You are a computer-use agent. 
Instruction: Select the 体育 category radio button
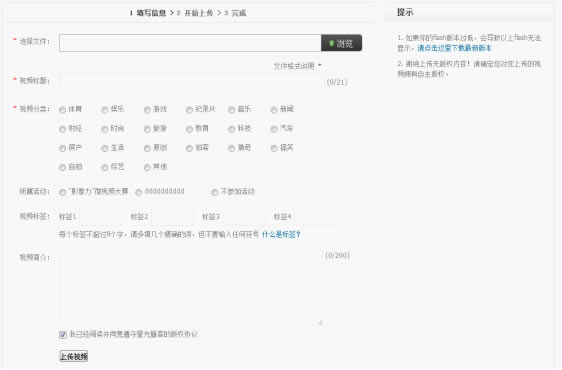click(x=62, y=110)
